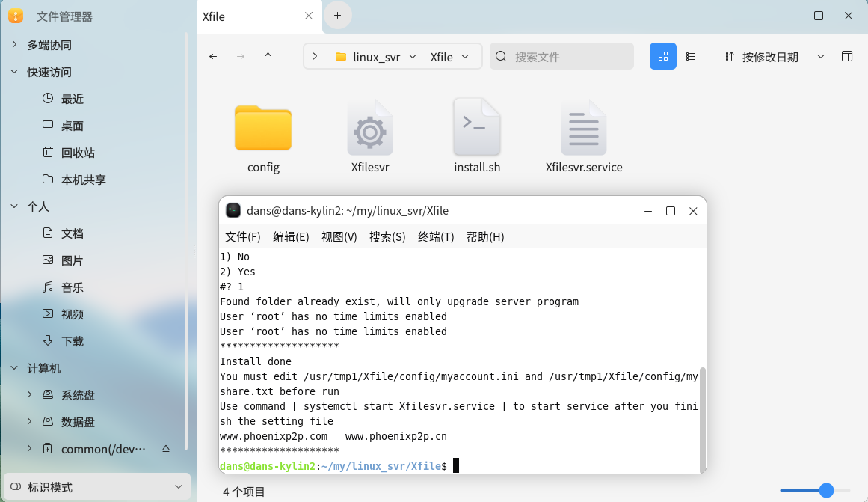
Task: Open the config folder
Action: click(263, 135)
